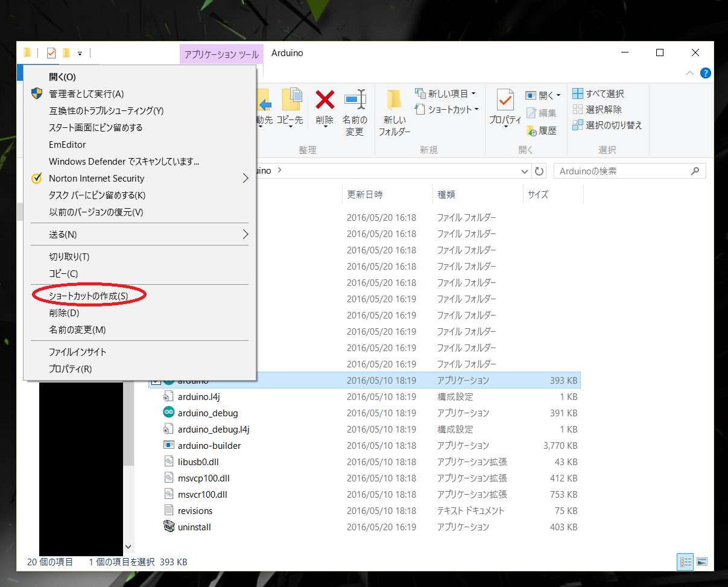Click the magnifier icon in the search box
This screenshot has width=728, height=587.
[x=695, y=171]
